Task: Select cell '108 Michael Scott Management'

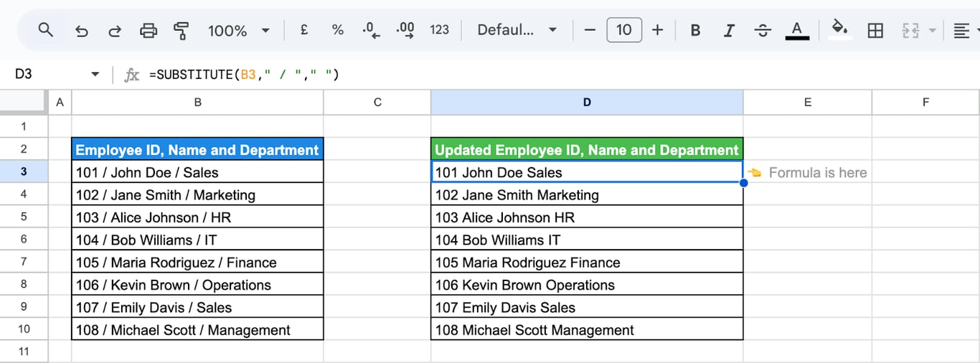Action: (x=587, y=330)
